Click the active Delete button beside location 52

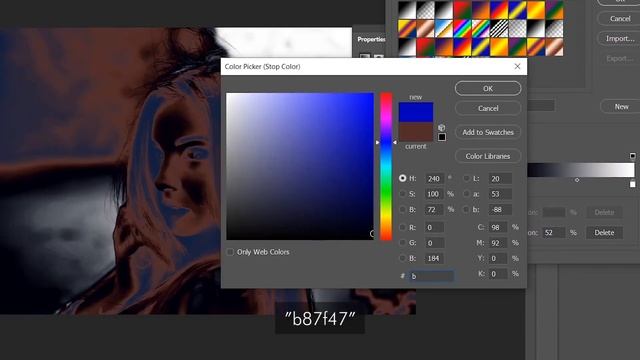[x=604, y=233]
